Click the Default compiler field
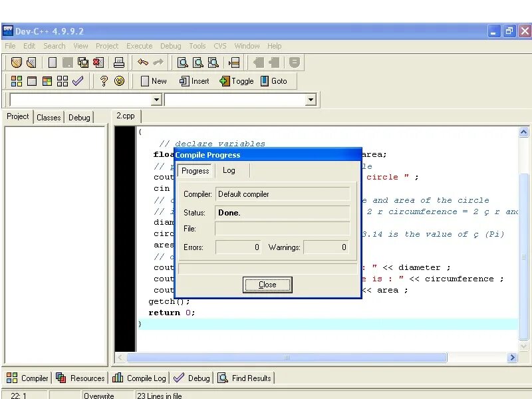Viewport: 532px width, 399px height. point(282,194)
